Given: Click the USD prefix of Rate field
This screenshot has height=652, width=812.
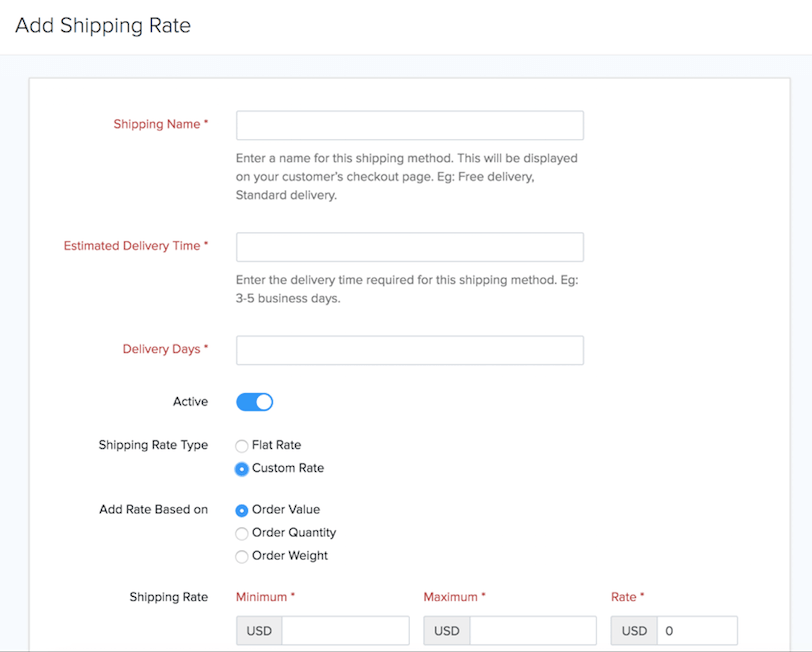Looking at the screenshot, I should coord(634,631).
